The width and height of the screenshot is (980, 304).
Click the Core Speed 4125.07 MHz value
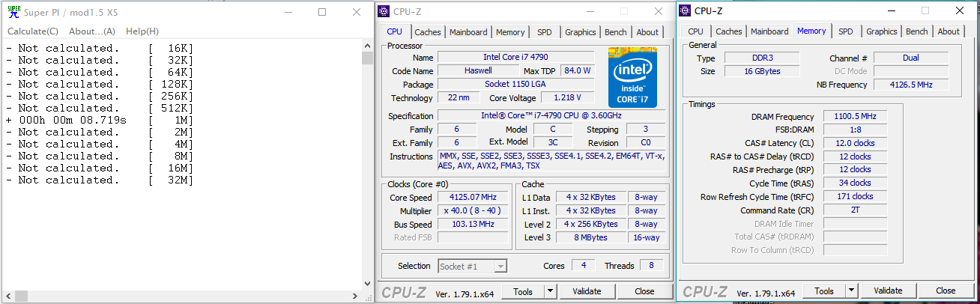coord(472,197)
